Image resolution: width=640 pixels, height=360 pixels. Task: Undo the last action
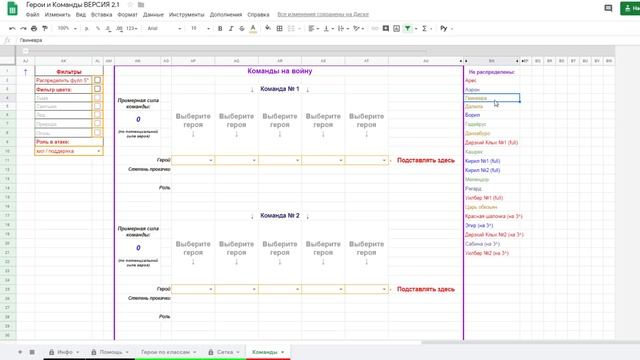click(12, 29)
